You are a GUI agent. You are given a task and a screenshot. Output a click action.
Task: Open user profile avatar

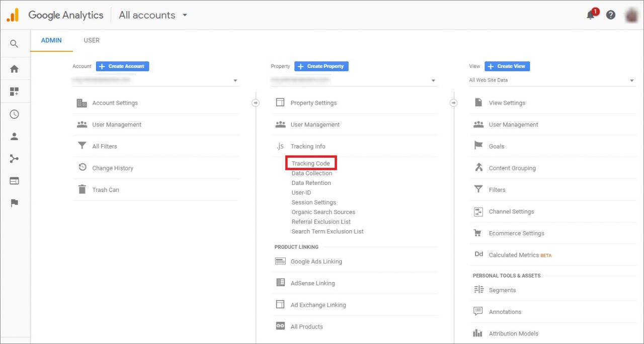631,15
